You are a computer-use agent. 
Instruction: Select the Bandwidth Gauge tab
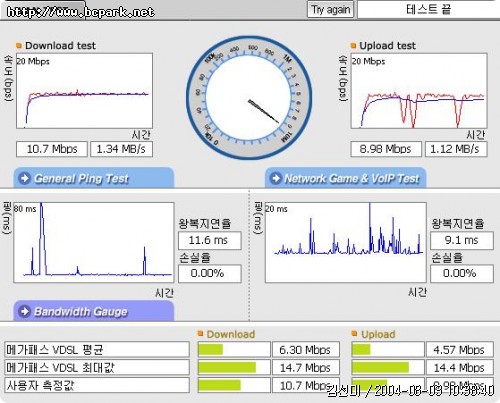[x=94, y=311]
